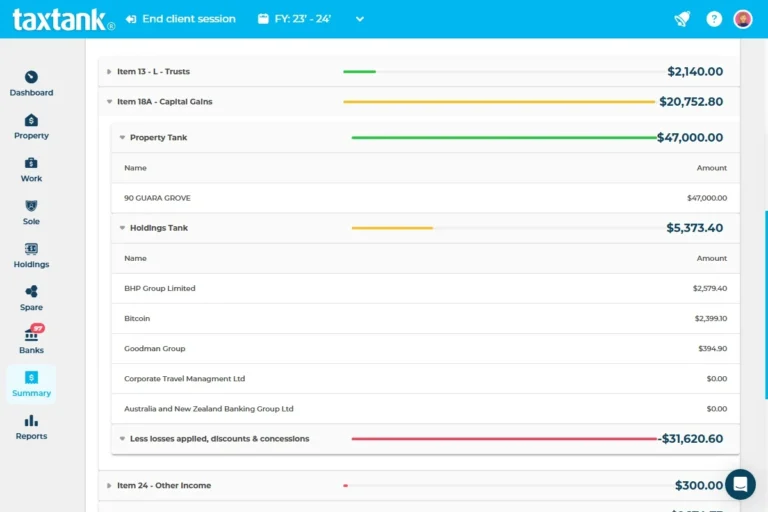This screenshot has height=512, width=768.
Task: Click the $2,579.40 BHP amount
Action: pos(710,288)
